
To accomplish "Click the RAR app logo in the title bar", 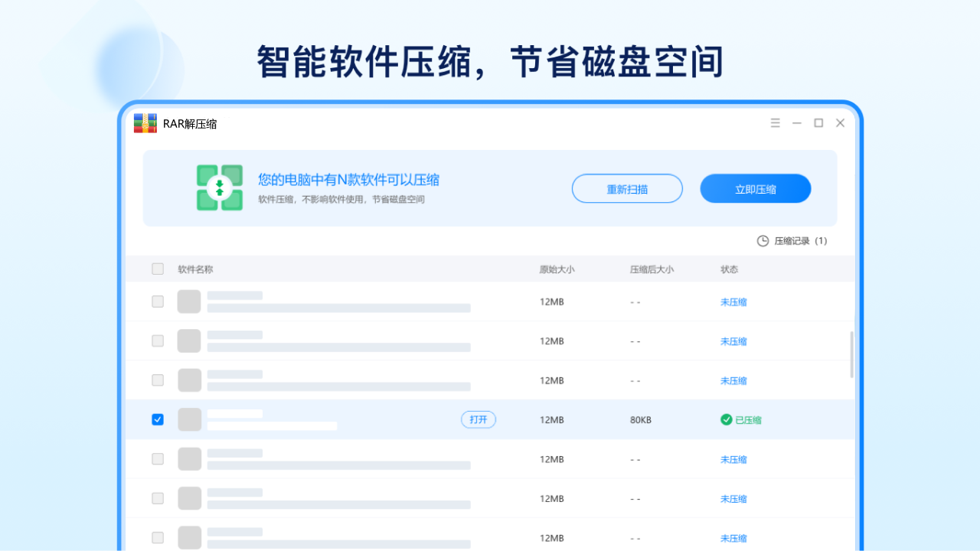I will (145, 122).
